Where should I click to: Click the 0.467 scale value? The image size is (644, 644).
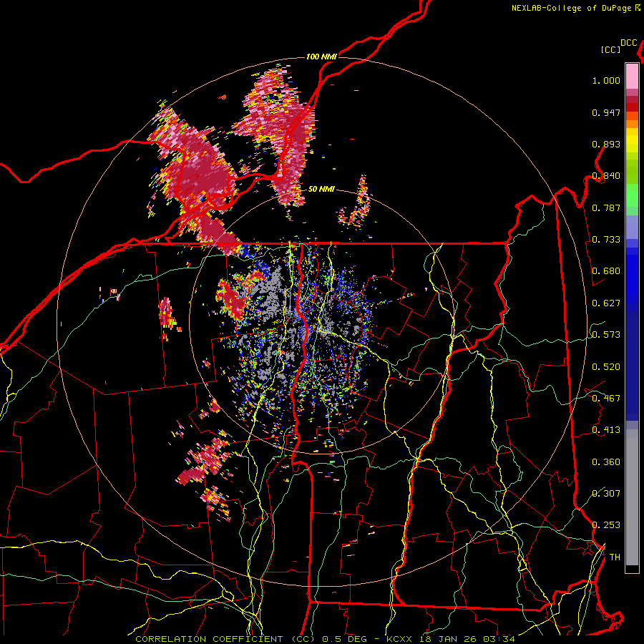click(x=606, y=399)
